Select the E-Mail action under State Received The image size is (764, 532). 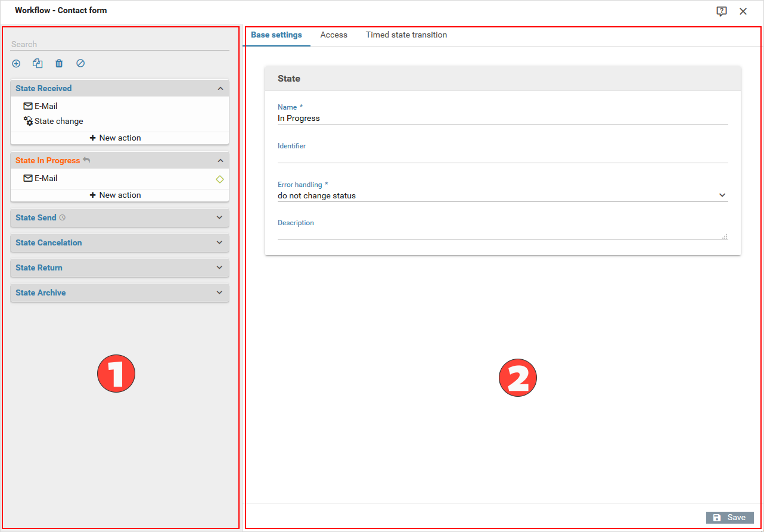(x=45, y=106)
